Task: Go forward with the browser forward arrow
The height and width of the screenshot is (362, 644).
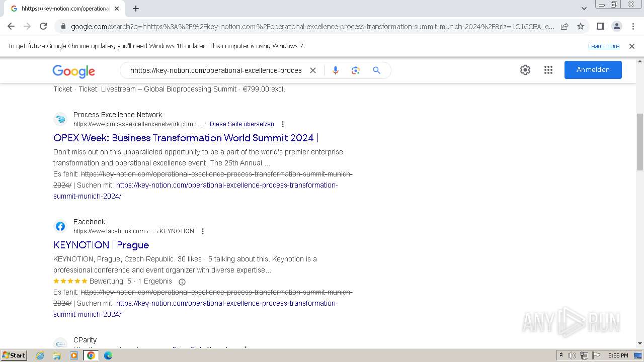Action: 27,26
